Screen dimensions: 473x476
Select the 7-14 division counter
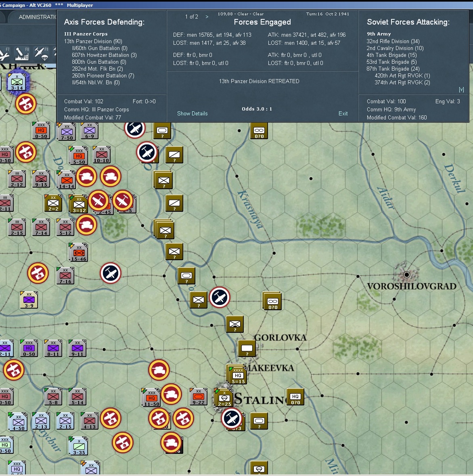(41, 228)
